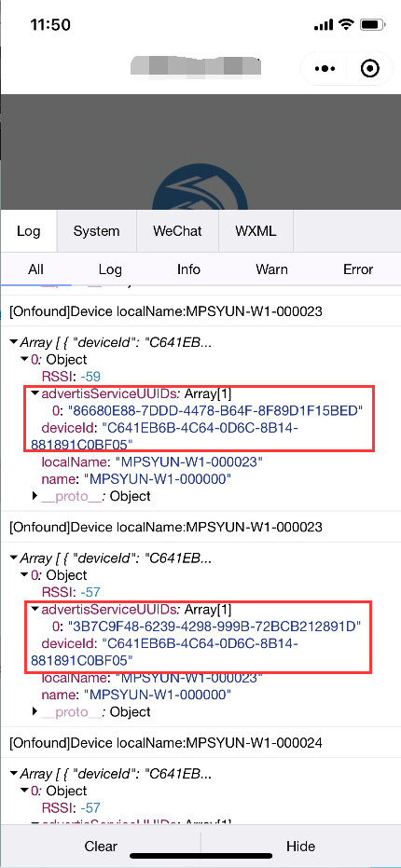The width and height of the screenshot is (401, 868).
Task: Tap the circular close target icon
Action: (369, 69)
